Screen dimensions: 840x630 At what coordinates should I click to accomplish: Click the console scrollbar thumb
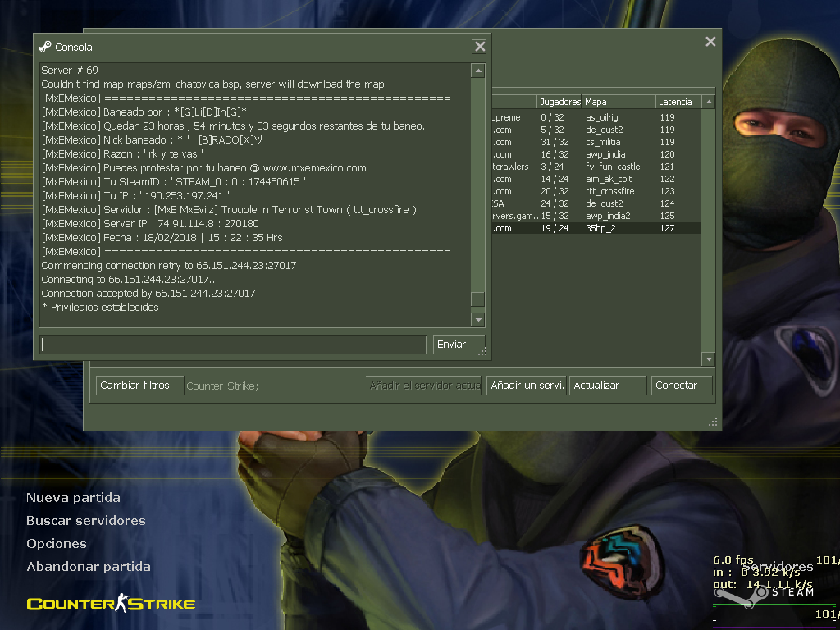point(477,299)
